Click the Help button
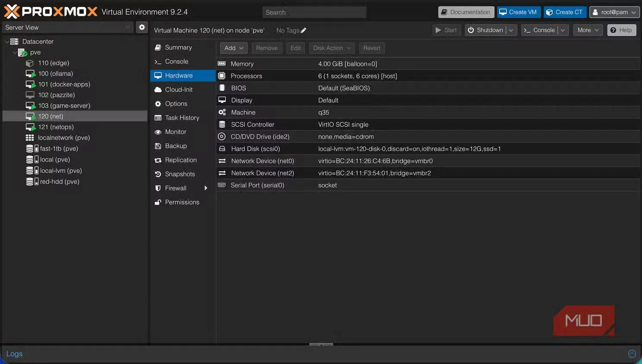This screenshot has width=642, height=364. click(x=622, y=30)
